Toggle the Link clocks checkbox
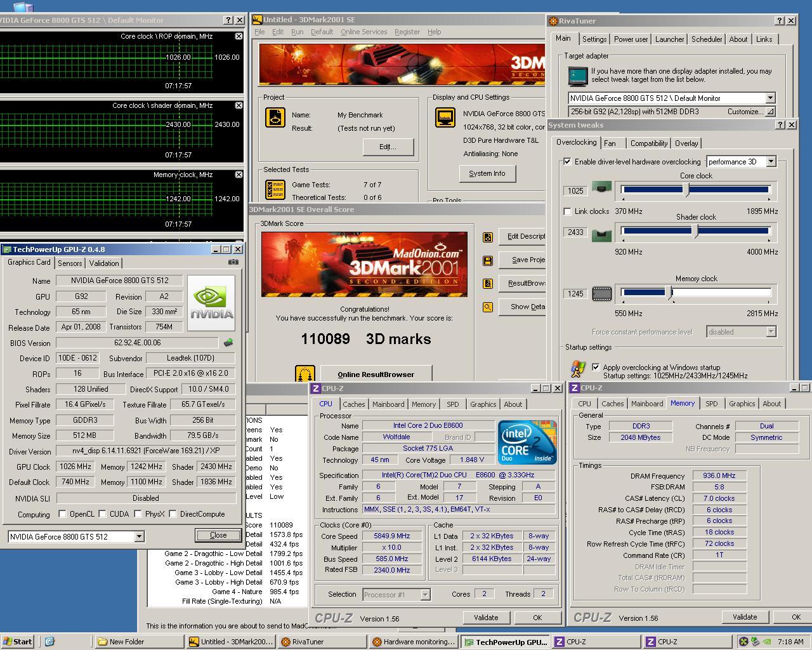Image resolution: width=812 pixels, height=650 pixels. click(x=567, y=211)
